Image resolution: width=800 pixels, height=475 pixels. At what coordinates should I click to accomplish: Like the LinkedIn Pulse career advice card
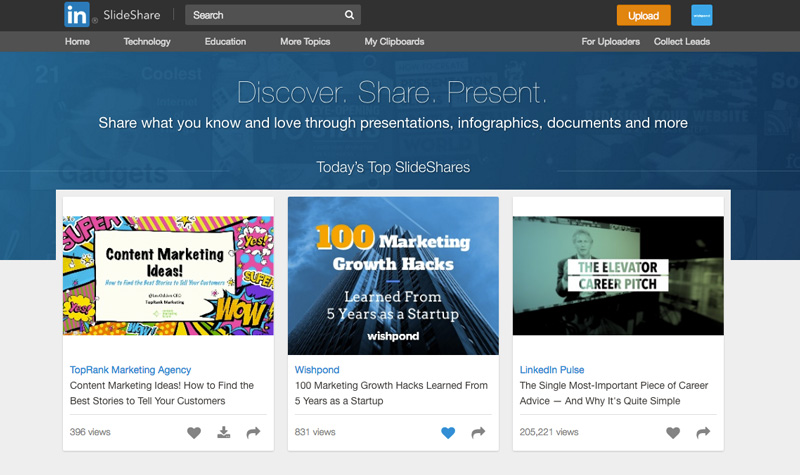(x=673, y=433)
